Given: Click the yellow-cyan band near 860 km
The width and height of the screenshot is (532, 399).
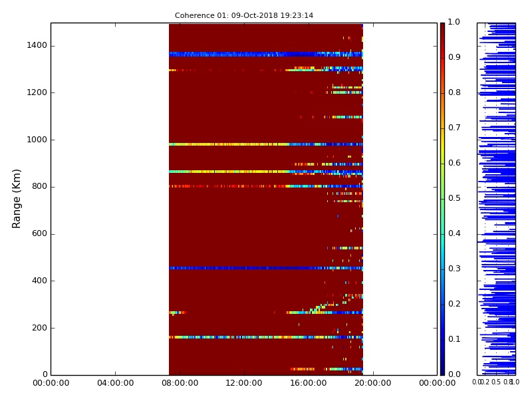Looking at the screenshot, I should [x=265, y=172].
